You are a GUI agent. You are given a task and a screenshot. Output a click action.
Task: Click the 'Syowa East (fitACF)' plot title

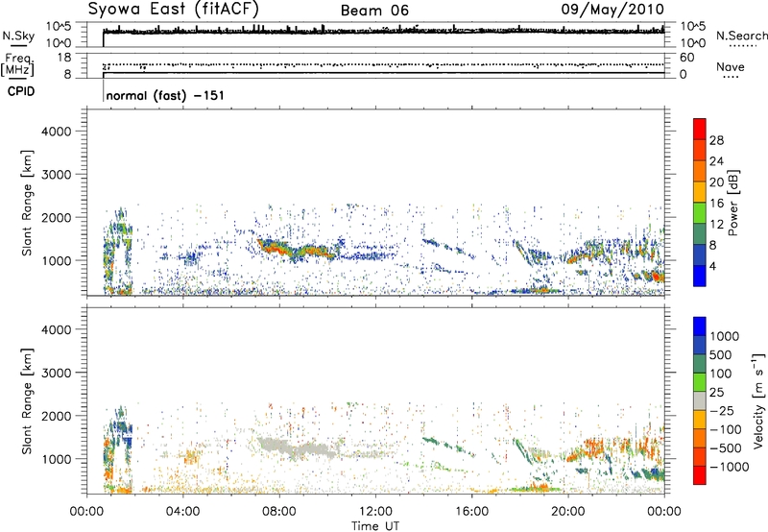coord(174,10)
